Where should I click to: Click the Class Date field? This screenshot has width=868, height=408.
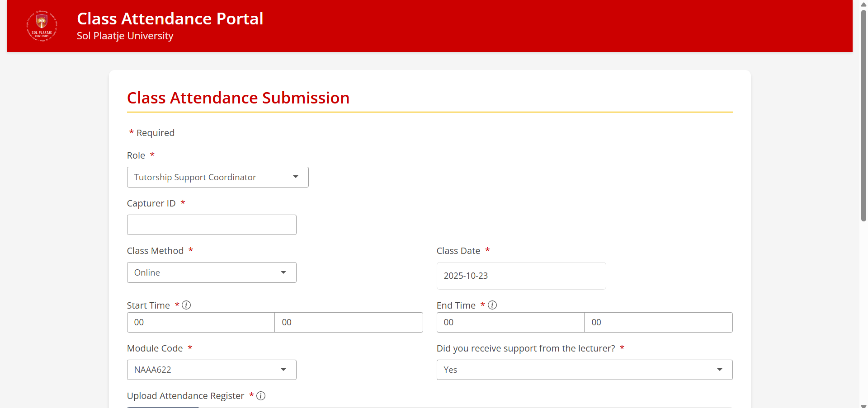(521, 276)
